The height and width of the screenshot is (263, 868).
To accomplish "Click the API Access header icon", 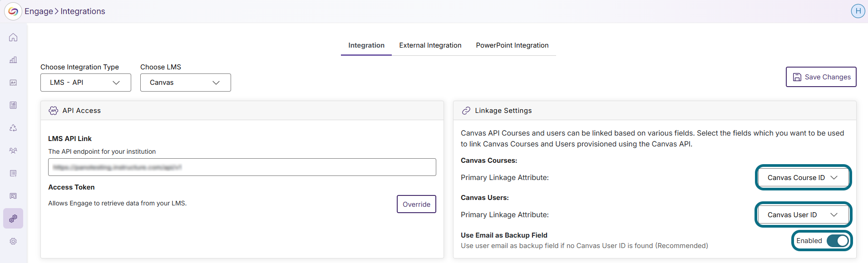I will [x=54, y=111].
